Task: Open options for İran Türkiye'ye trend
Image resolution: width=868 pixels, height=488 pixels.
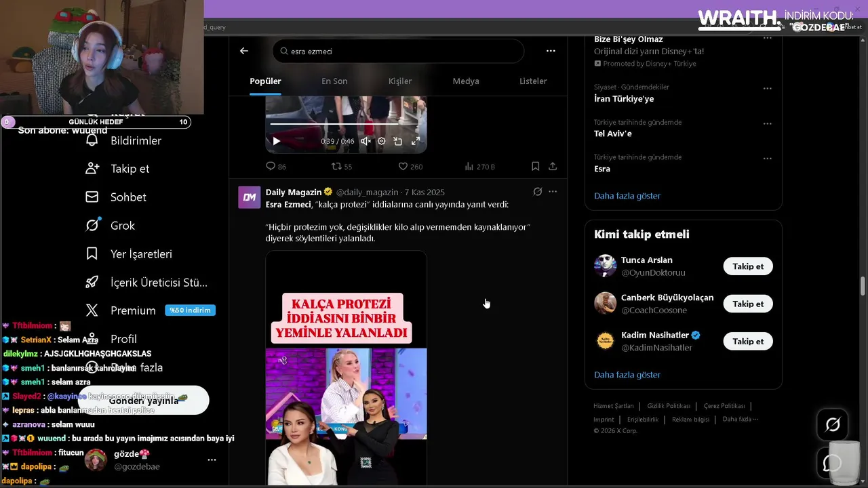Action: (768, 88)
